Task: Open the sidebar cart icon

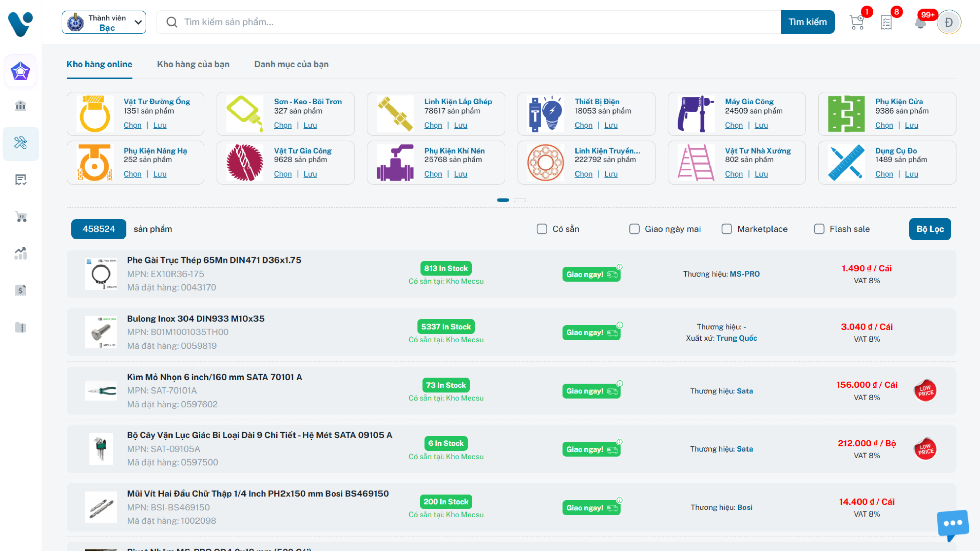Action: pyautogui.click(x=20, y=216)
